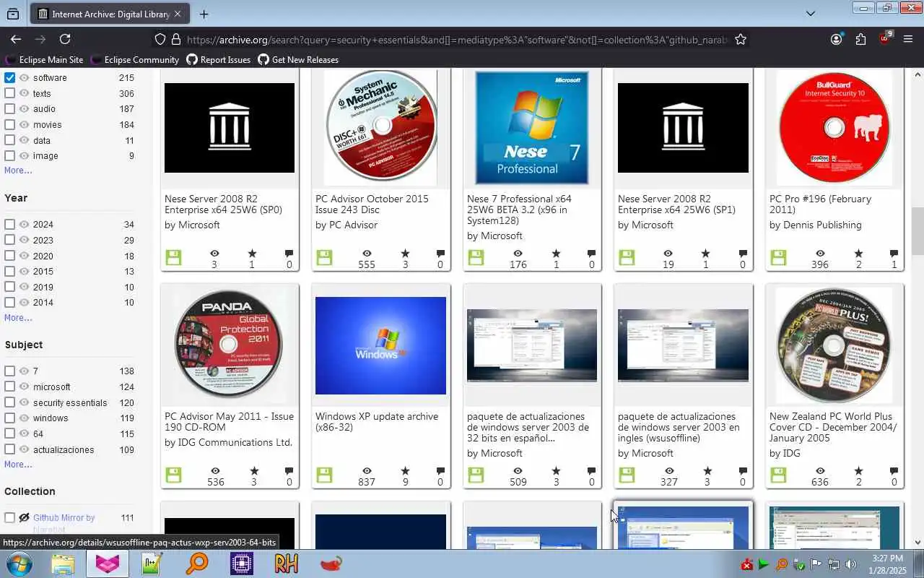The height and width of the screenshot is (578, 924).
Task: Open Nese Server 2008 R2 (SP0) title link
Action: (x=223, y=204)
